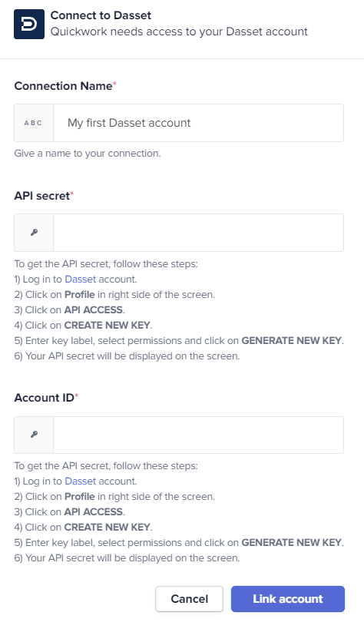Click bold Profile text under API secret steps
364x622 pixels.
80,295
